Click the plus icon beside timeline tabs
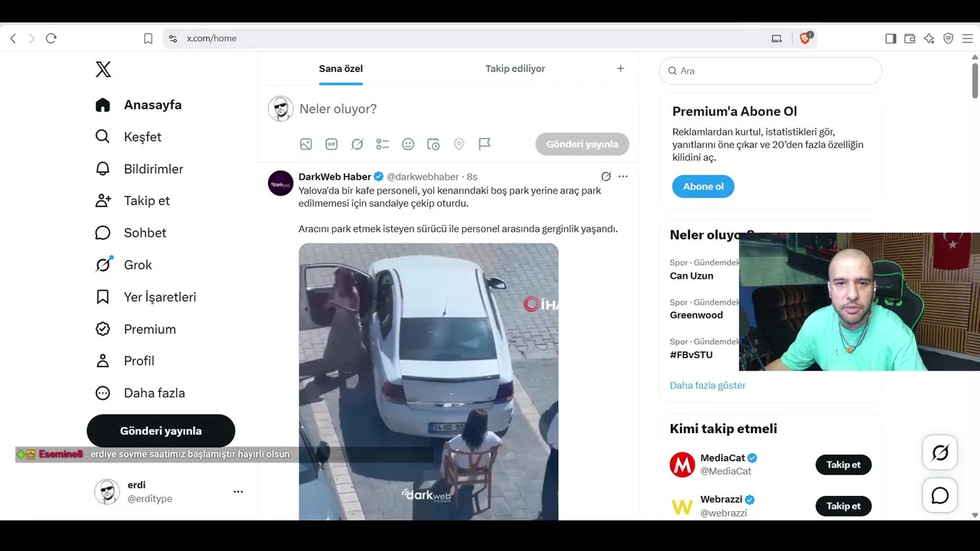This screenshot has height=551, width=980. point(621,69)
